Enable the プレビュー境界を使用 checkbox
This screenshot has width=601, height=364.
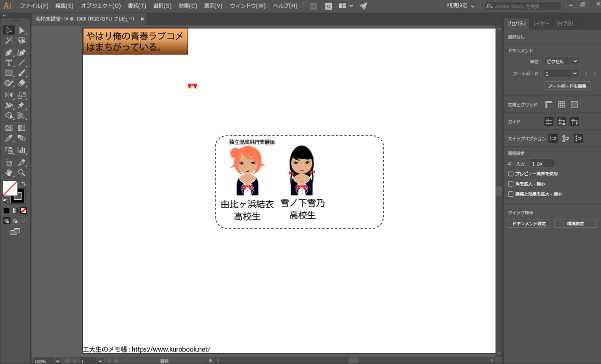click(x=511, y=174)
